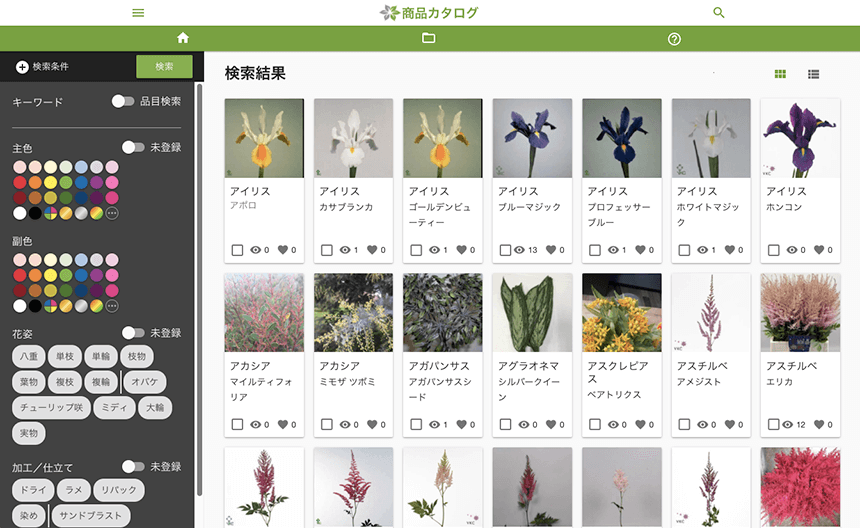The height and width of the screenshot is (528, 860).
Task: Toggle 未登録 switch for 花姿
Action: click(x=133, y=333)
